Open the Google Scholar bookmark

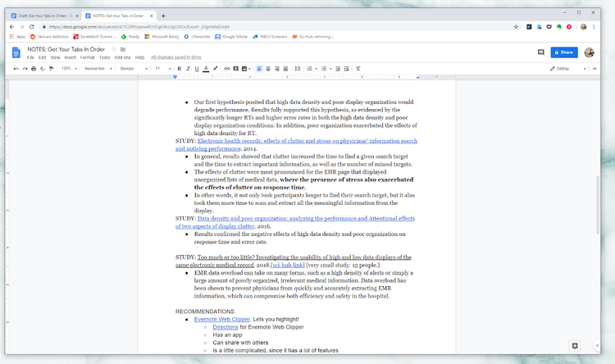coord(231,36)
